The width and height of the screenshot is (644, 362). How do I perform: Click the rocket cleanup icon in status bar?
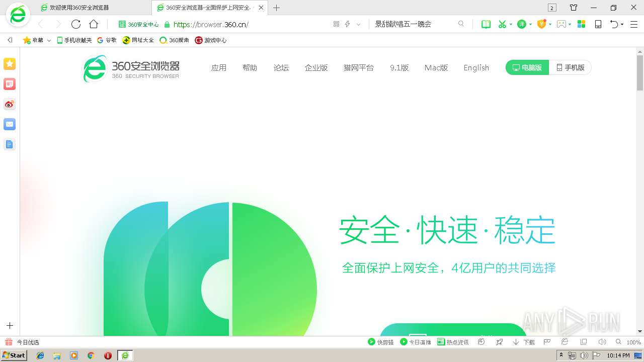click(x=499, y=342)
